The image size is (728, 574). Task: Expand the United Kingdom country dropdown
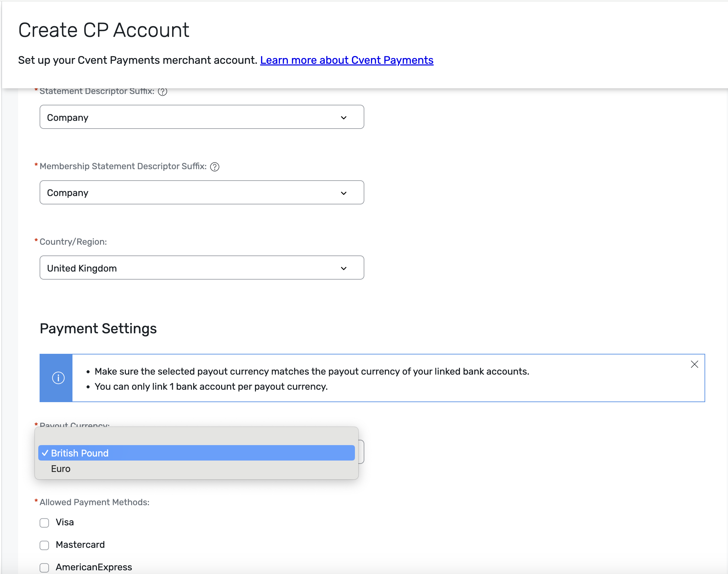point(202,268)
